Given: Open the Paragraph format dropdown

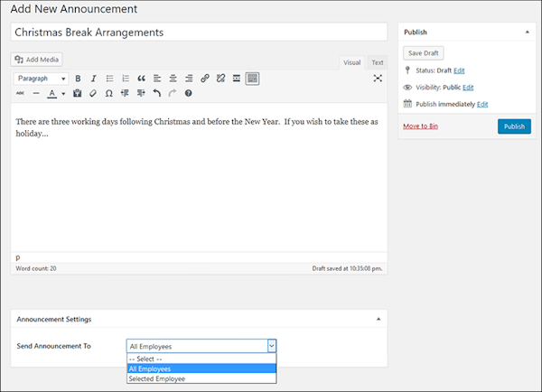Looking at the screenshot, I should click(x=42, y=79).
